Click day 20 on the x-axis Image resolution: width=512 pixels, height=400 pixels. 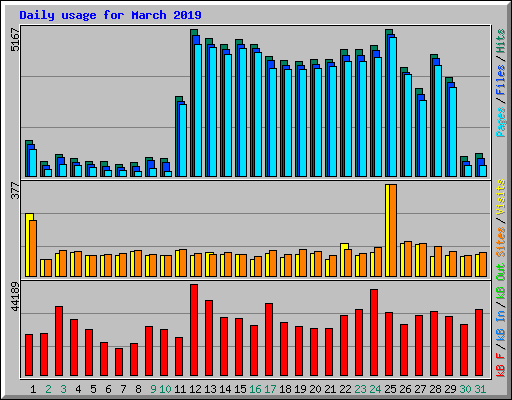[x=315, y=389]
